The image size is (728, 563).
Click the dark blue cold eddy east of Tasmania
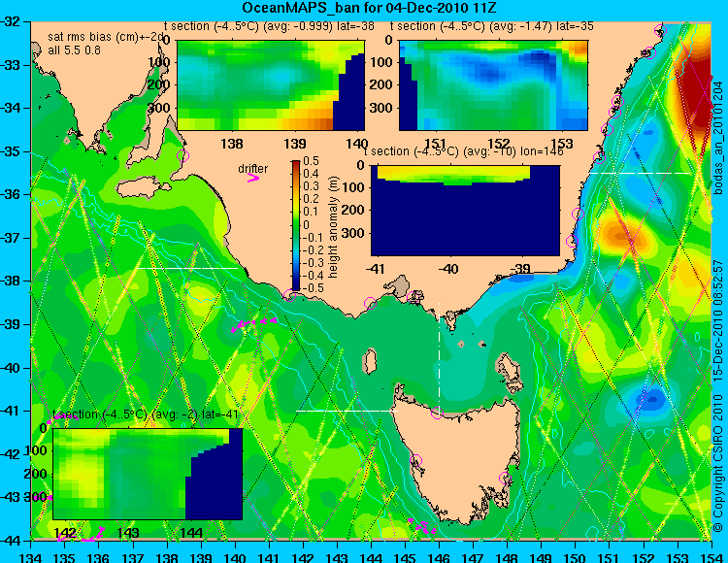[653, 398]
